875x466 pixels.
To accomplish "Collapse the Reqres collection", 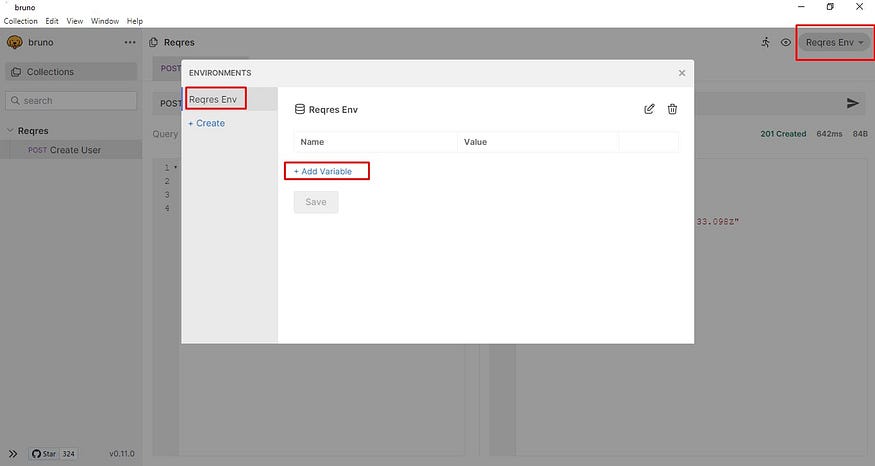I will 10,131.
